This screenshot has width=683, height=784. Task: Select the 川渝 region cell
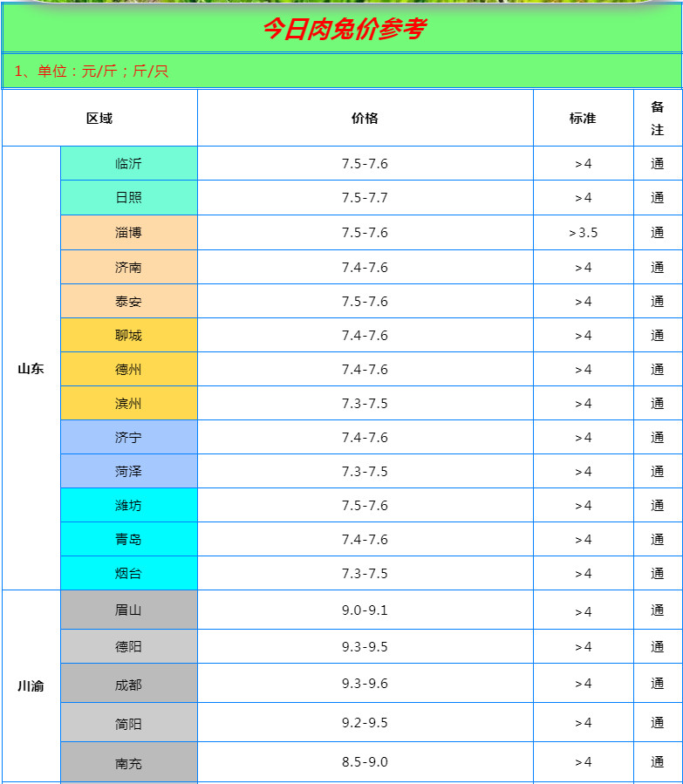[x=31, y=686]
